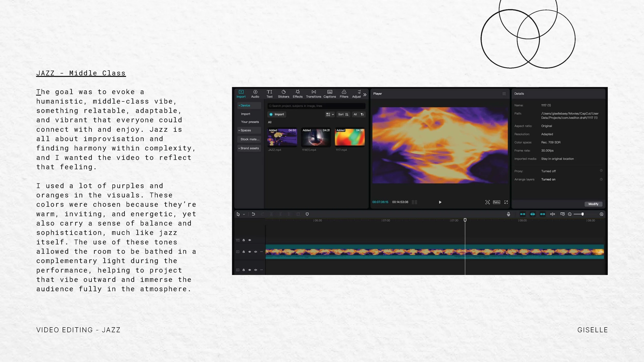This screenshot has width=644, height=362.
Task: Select the JAZZ.mp4 media thumbnail
Action: click(282, 137)
